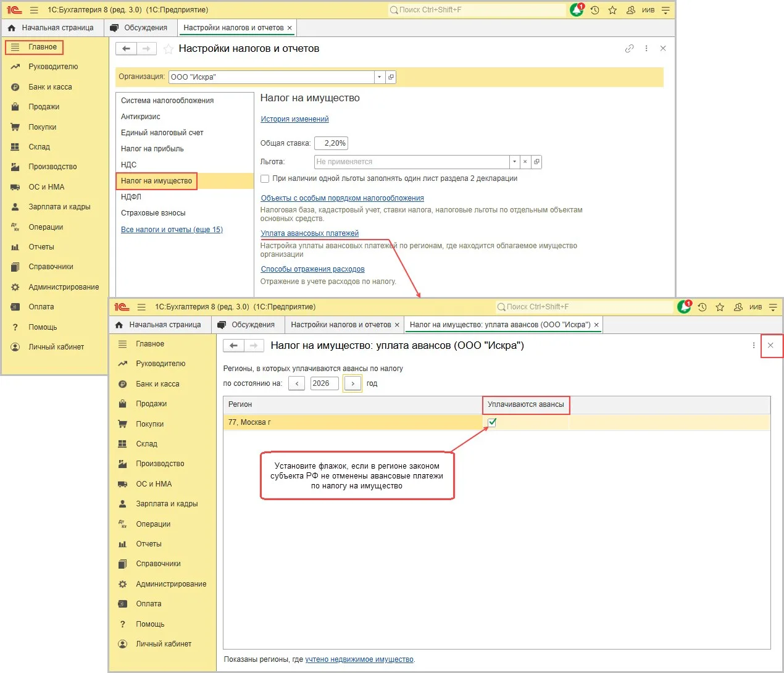
Task: Open three-dot more menu in top window
Action: pos(646,48)
